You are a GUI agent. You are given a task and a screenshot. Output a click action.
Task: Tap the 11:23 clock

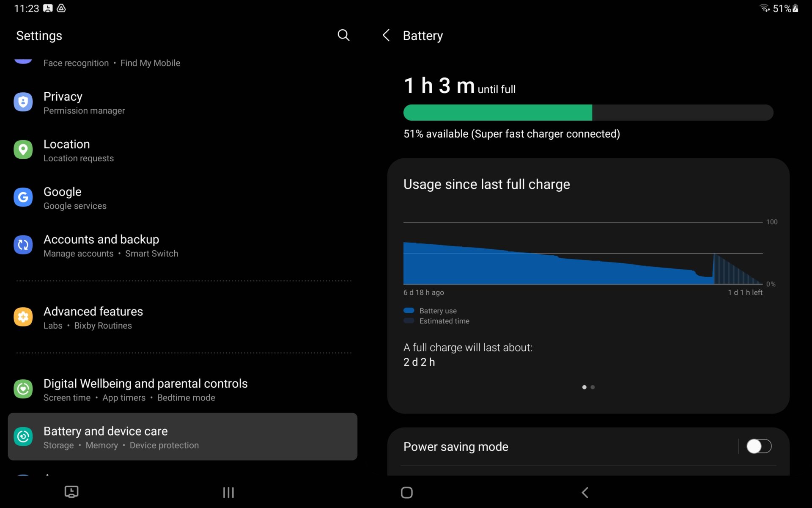[x=26, y=8]
